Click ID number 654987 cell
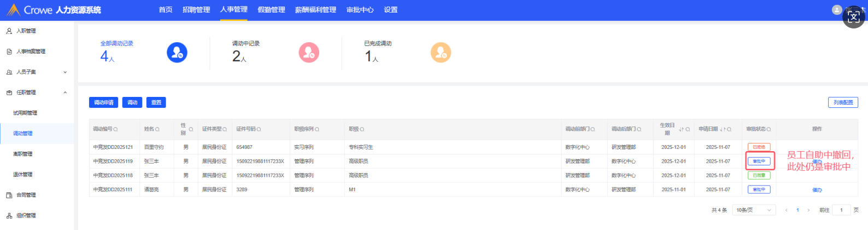868x230 pixels. click(244, 147)
